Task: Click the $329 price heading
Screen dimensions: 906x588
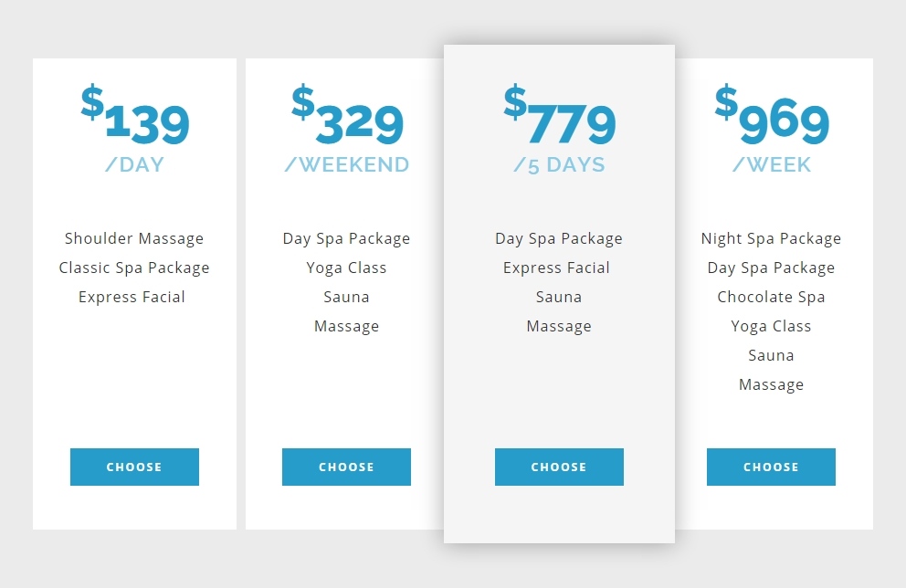Action: click(x=347, y=117)
